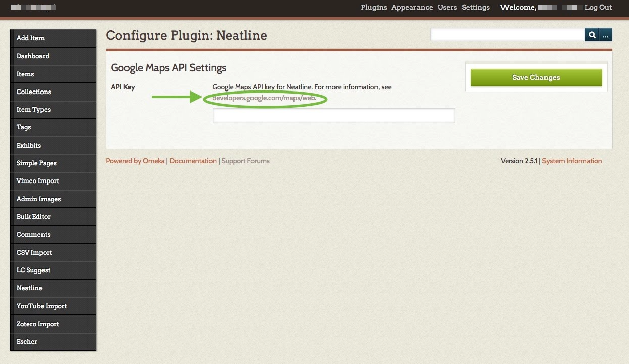Image resolution: width=629 pixels, height=364 pixels.
Task: Follow the Powered by Omeka link
Action: pyautogui.click(x=135, y=161)
